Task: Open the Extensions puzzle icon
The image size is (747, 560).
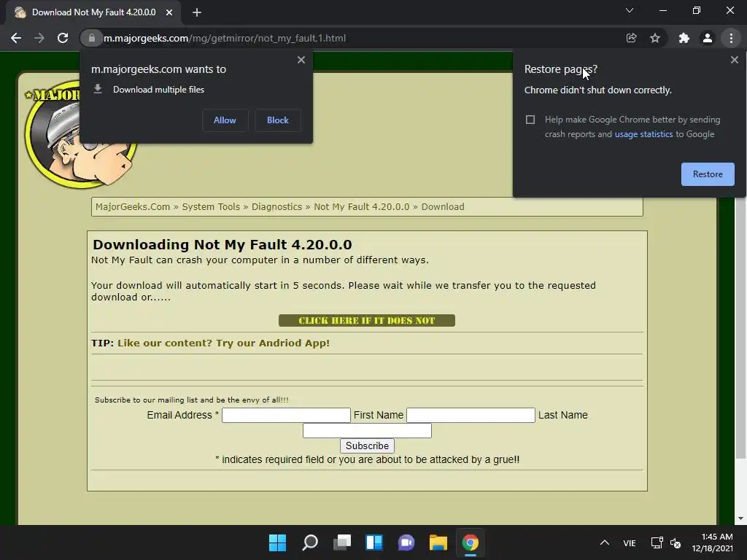Action: coord(684,38)
